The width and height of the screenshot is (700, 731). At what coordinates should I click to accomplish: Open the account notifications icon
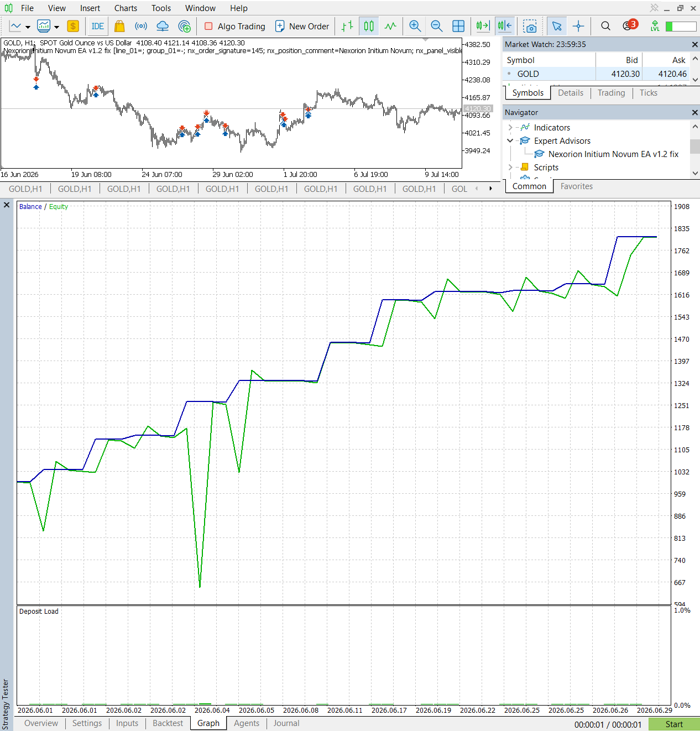point(629,25)
